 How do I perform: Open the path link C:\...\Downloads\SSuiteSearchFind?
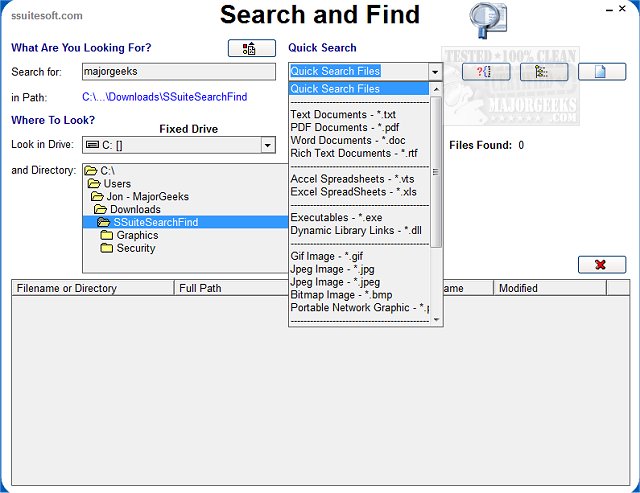point(164,97)
